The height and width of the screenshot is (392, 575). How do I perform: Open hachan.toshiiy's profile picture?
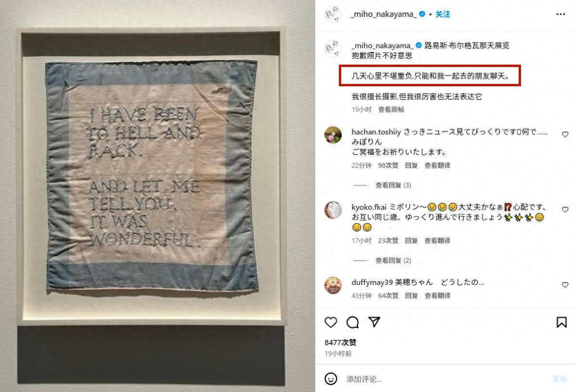click(x=333, y=135)
